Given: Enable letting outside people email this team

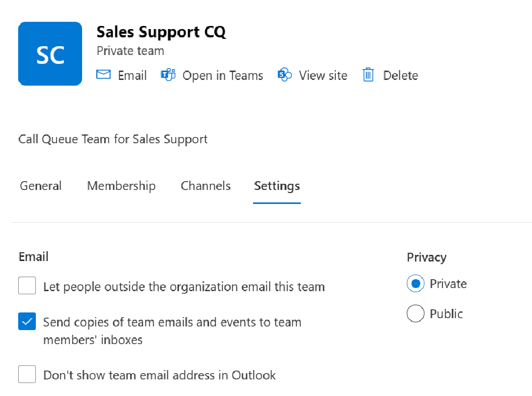Looking at the screenshot, I should click(x=27, y=285).
